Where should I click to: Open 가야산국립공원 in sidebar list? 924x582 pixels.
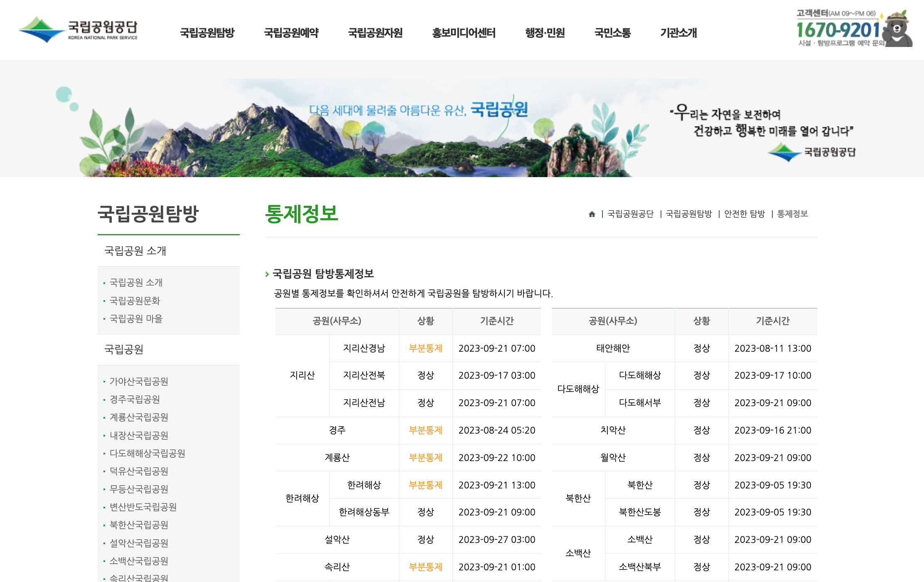point(139,381)
